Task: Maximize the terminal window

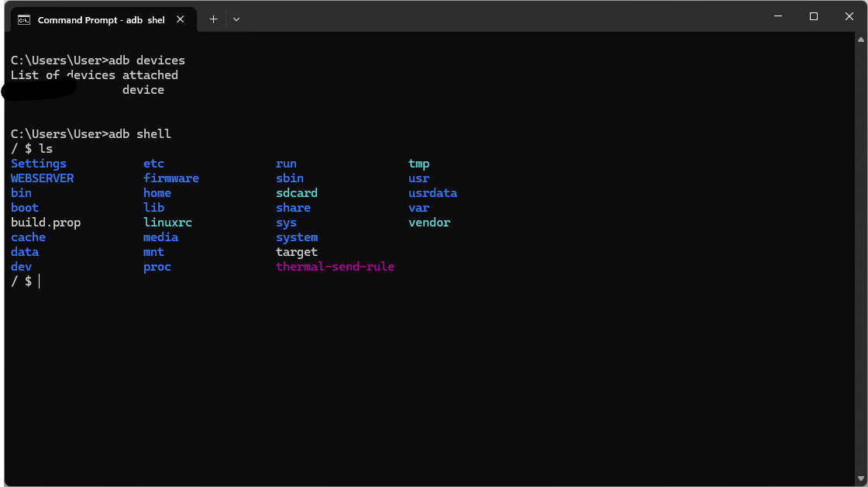Action: pyautogui.click(x=813, y=16)
